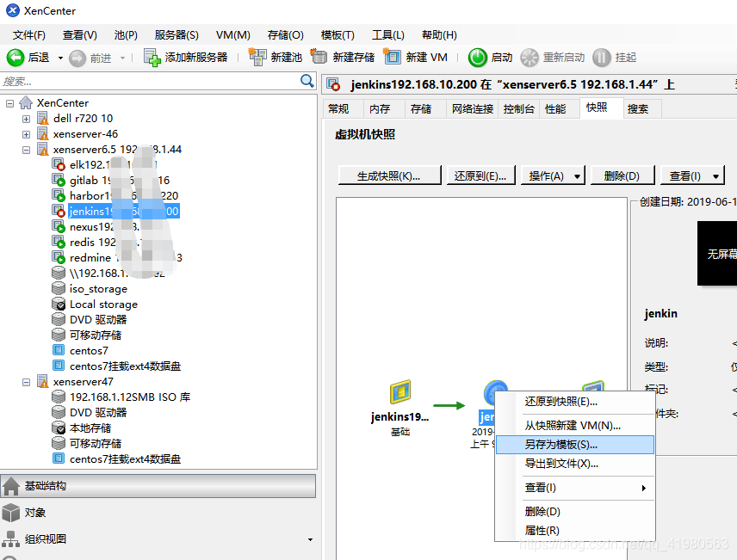737x560 pixels.
Task: Click the grey Forward arrow icon
Action: (77, 58)
